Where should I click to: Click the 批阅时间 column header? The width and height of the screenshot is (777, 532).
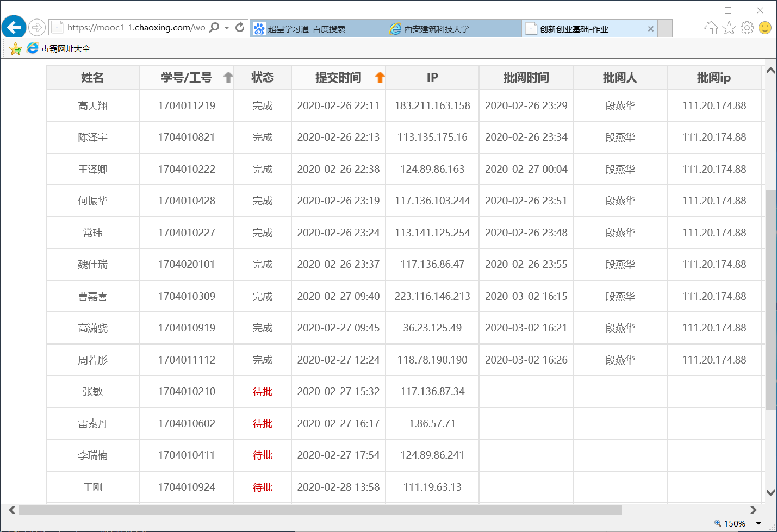pos(526,78)
